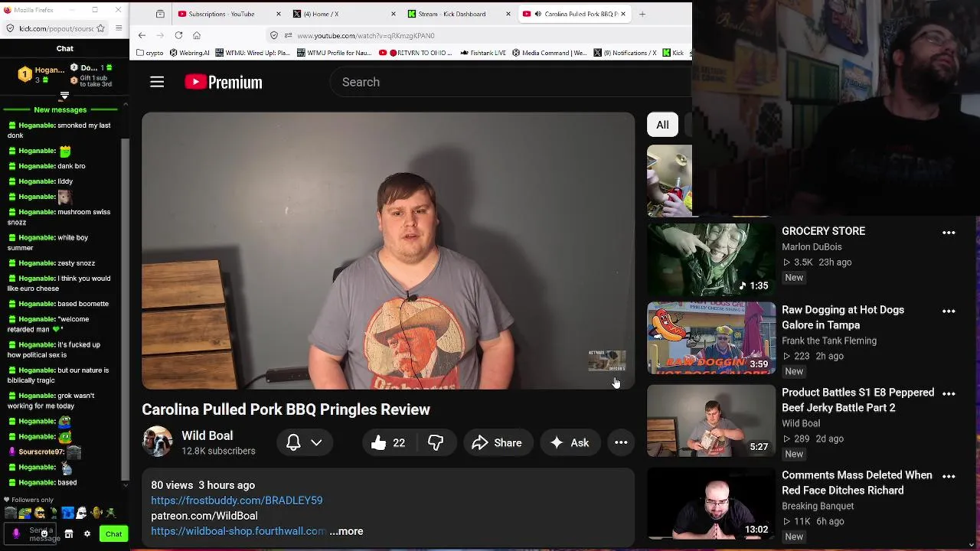
Task: Click the YouTube Premium logo
Action: tap(223, 82)
